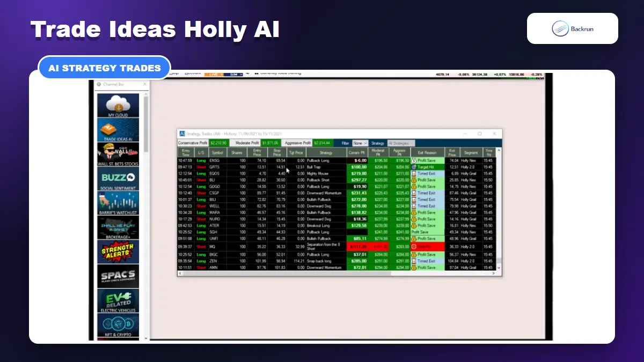Sort by the Strategy column header
Image resolution: width=644 pixels, height=362 pixels.
(x=326, y=152)
